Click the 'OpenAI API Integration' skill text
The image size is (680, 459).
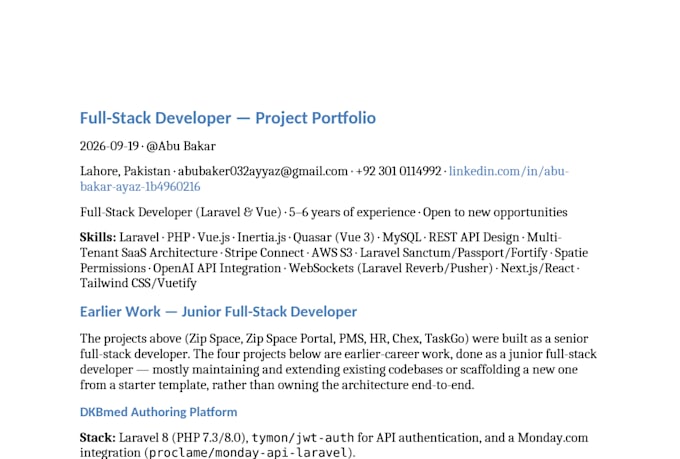click(x=217, y=268)
